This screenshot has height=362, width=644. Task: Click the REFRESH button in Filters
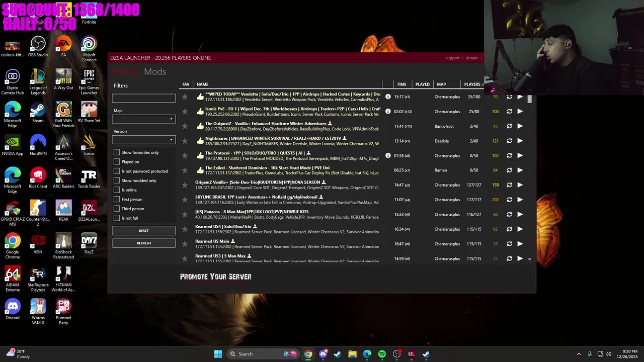click(x=144, y=243)
